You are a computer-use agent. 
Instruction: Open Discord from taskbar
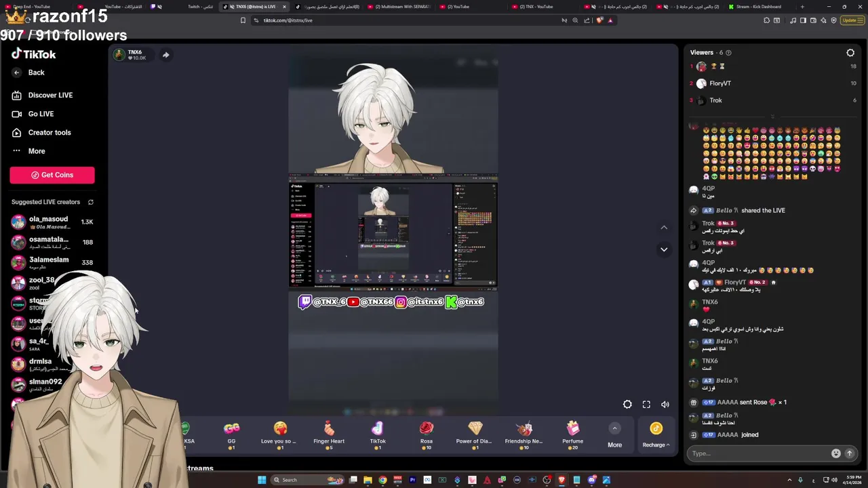(x=591, y=480)
